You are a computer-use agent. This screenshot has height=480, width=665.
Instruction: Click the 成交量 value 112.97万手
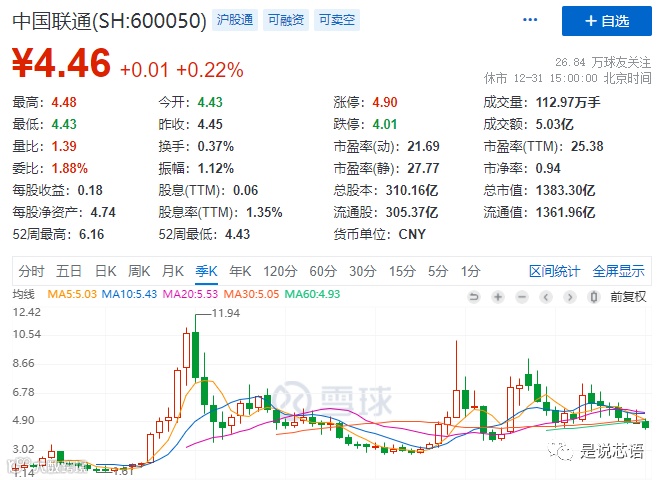point(568,102)
